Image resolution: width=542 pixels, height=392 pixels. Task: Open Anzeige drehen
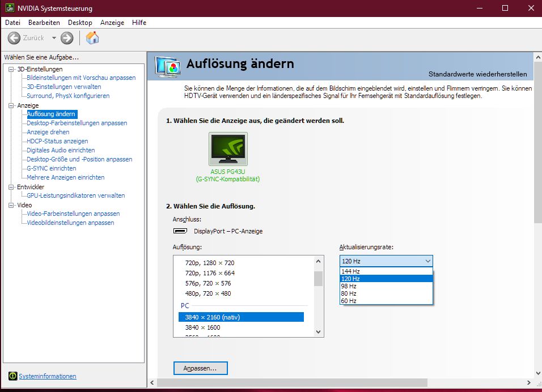click(48, 132)
